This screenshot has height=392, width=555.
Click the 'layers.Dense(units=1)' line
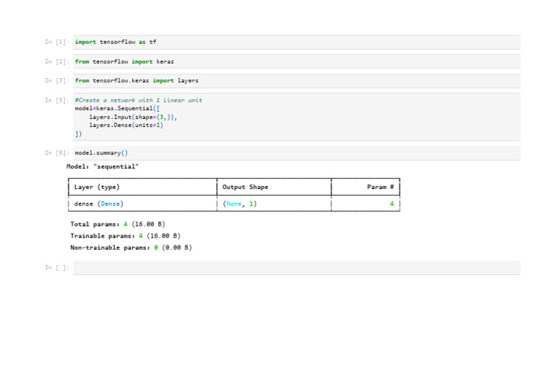(126, 125)
